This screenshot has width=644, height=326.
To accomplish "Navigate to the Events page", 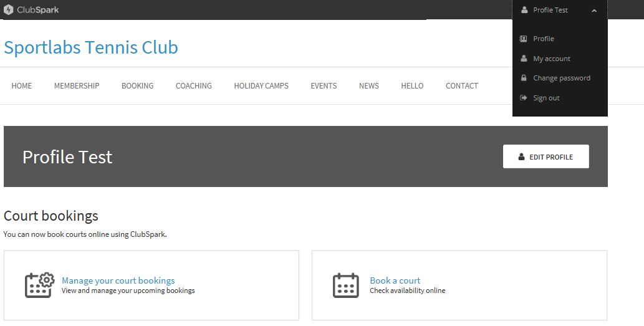I will (x=324, y=86).
